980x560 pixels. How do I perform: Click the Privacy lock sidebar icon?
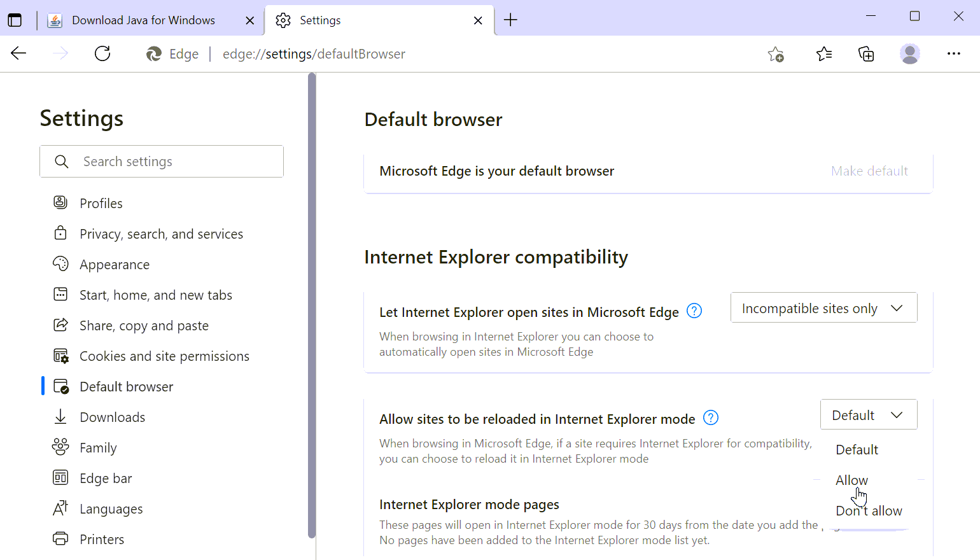60,233
